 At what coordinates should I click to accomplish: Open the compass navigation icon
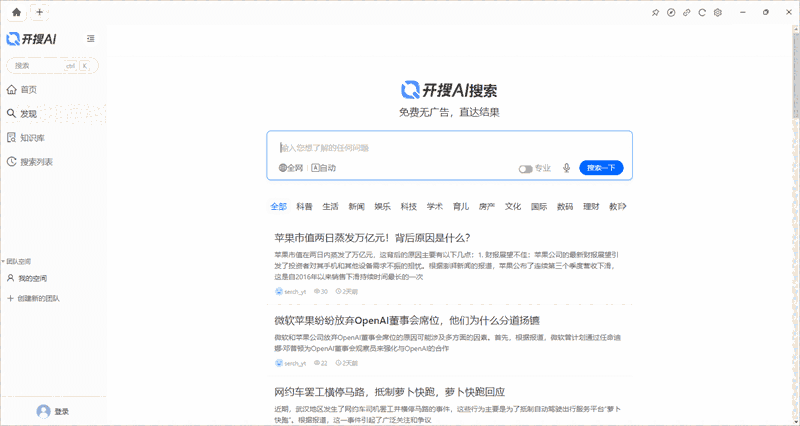click(x=671, y=13)
